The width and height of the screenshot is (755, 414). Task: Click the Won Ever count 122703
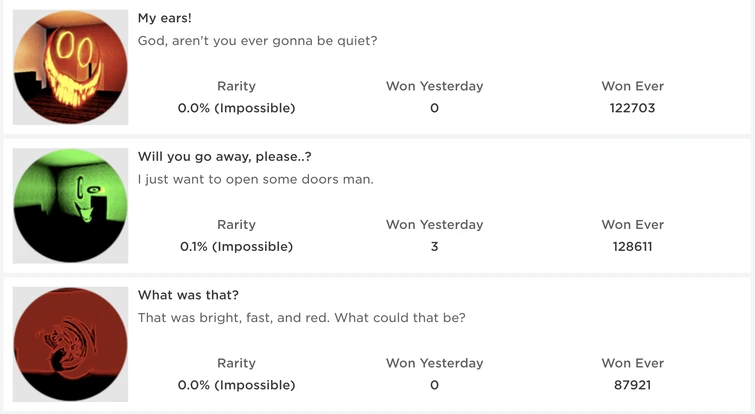click(x=632, y=108)
